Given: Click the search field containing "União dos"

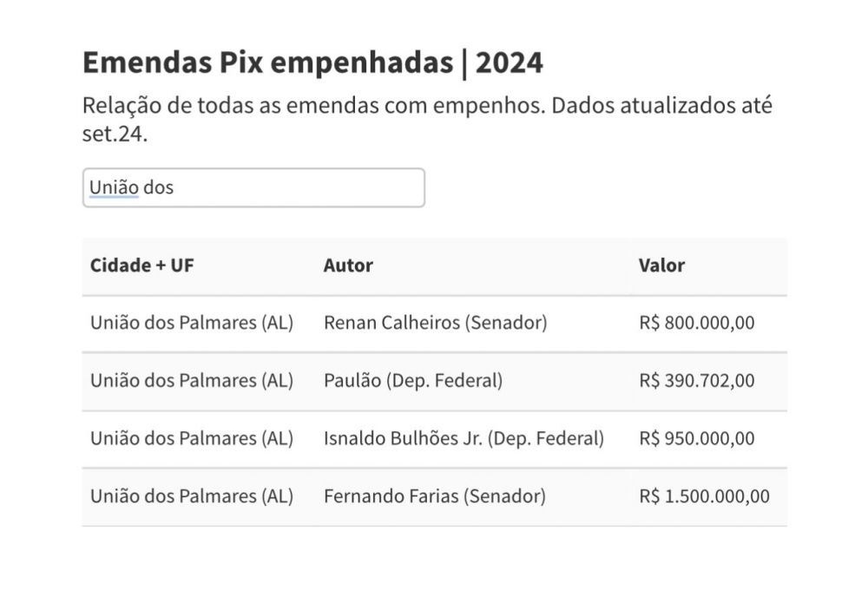Looking at the screenshot, I should (253, 187).
